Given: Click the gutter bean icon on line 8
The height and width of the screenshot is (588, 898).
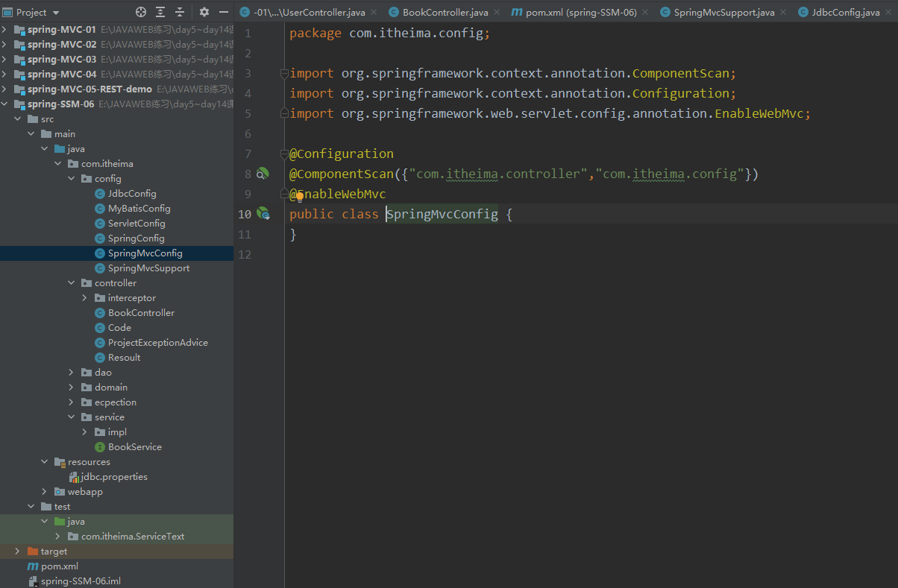Looking at the screenshot, I should click(263, 174).
